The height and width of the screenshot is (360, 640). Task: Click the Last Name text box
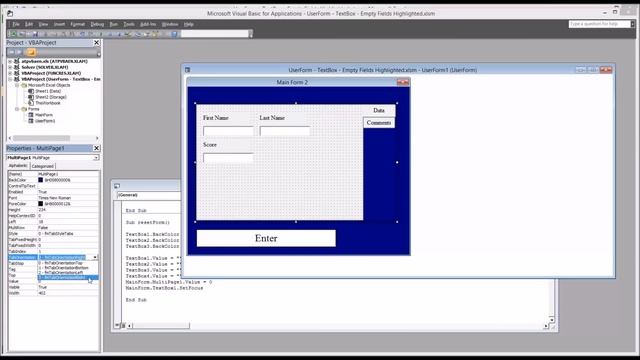coord(285,131)
